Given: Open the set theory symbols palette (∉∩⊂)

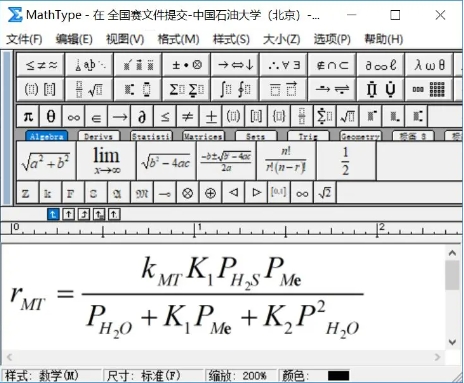Looking at the screenshot, I should coord(332,65).
